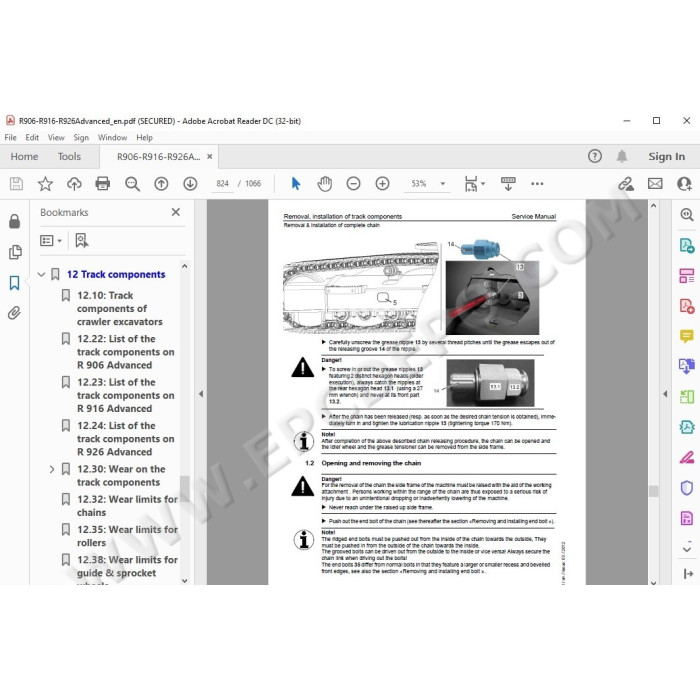Click the page number field showing 824
700x700 pixels.
(222, 183)
